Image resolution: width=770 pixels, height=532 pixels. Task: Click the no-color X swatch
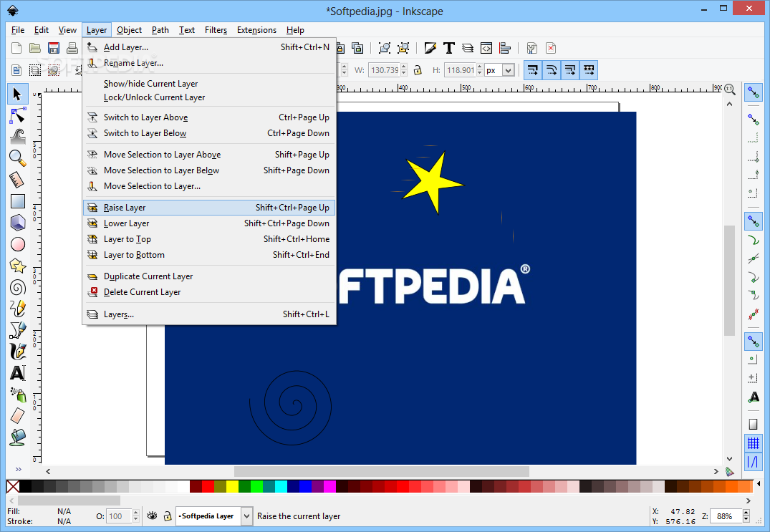pyautogui.click(x=14, y=486)
